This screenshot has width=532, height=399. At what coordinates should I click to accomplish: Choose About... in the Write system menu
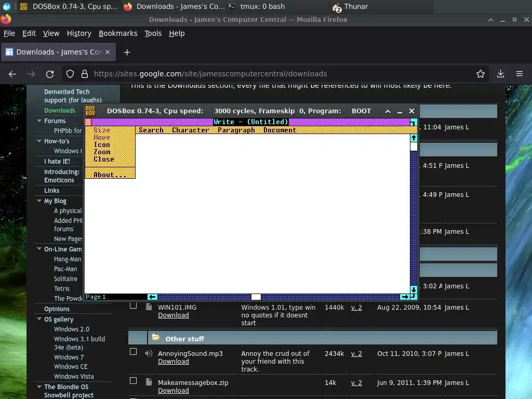pyautogui.click(x=110, y=175)
